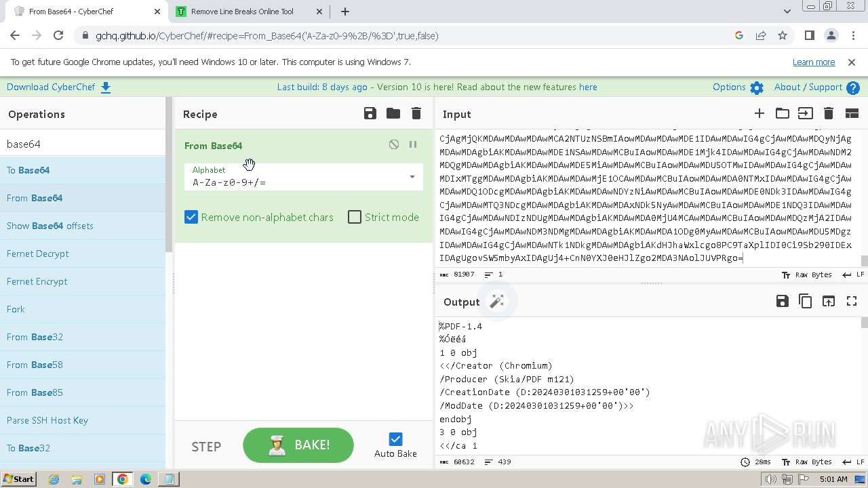Click the BAKE! button
The width and height of the screenshot is (868, 488).
pyautogui.click(x=298, y=445)
